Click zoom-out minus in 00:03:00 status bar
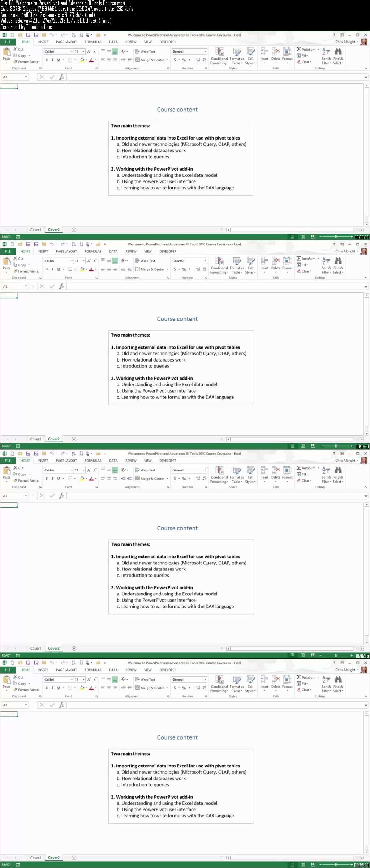This screenshot has height=868, width=370. [x=320, y=865]
